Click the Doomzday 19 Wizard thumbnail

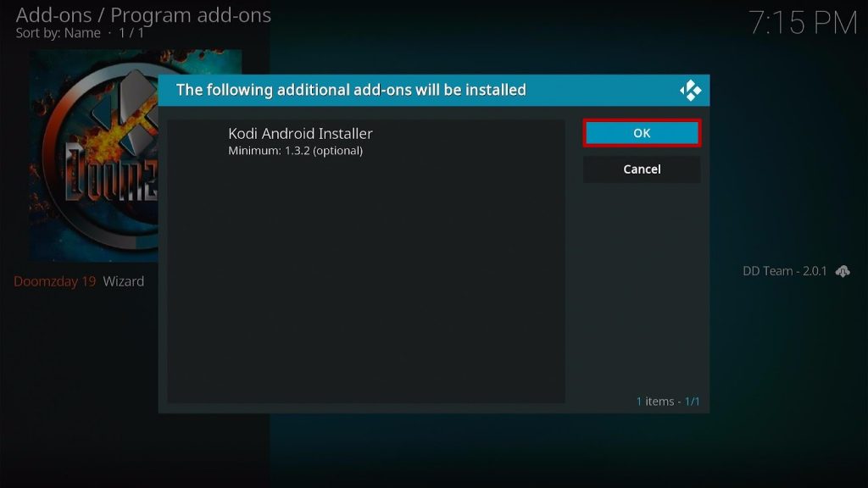pyautogui.click(x=94, y=156)
